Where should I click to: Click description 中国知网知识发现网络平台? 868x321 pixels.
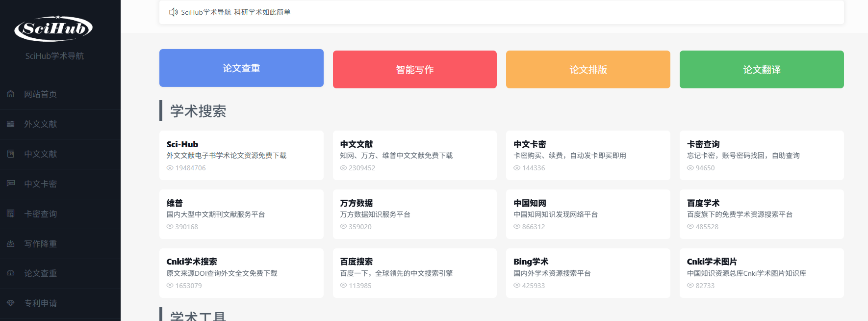tap(556, 214)
